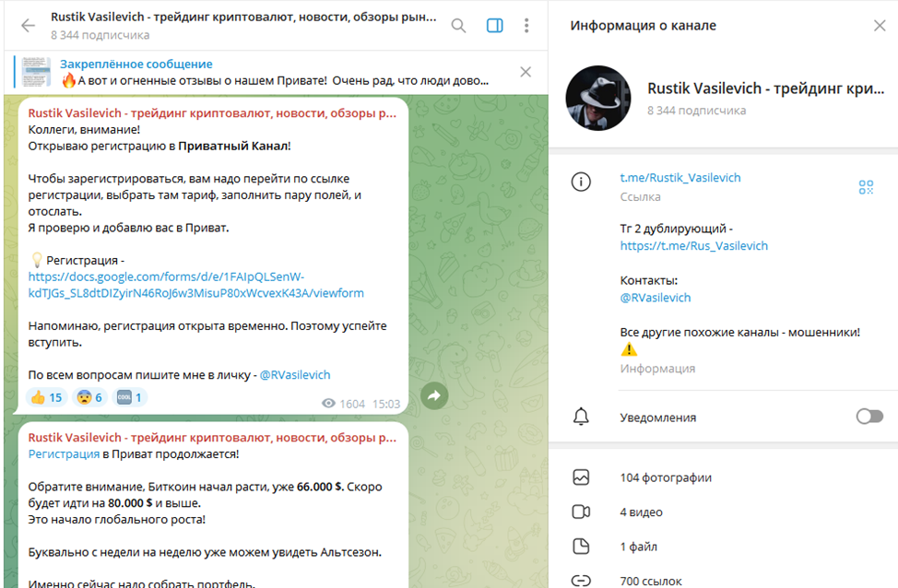Viewport: 898px width, 588px height.
Task: Open the Google Forms registration link
Action: 195,285
